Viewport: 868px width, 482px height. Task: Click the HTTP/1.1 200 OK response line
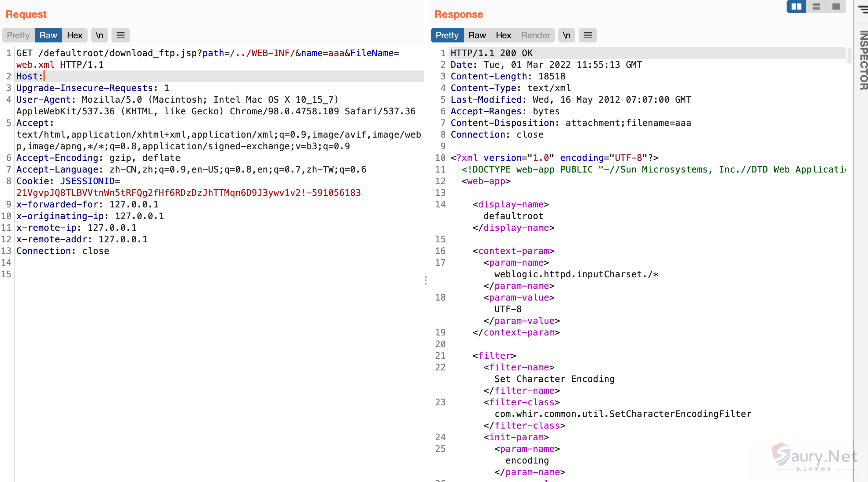(491, 53)
